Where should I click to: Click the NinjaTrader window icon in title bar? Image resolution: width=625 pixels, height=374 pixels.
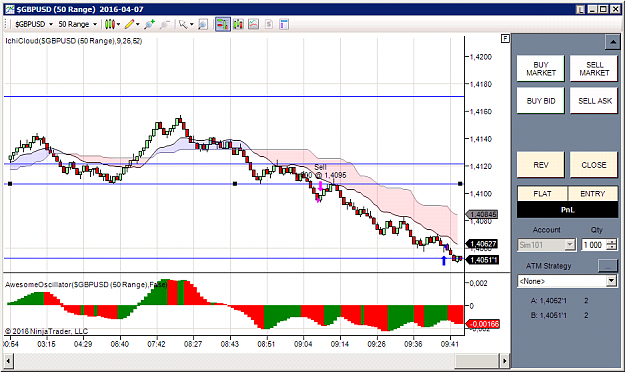[10, 9]
